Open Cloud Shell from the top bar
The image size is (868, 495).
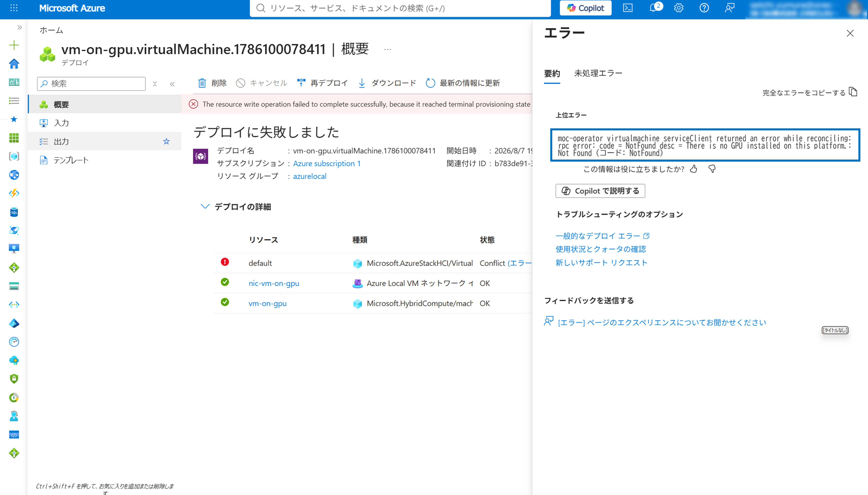pos(627,8)
